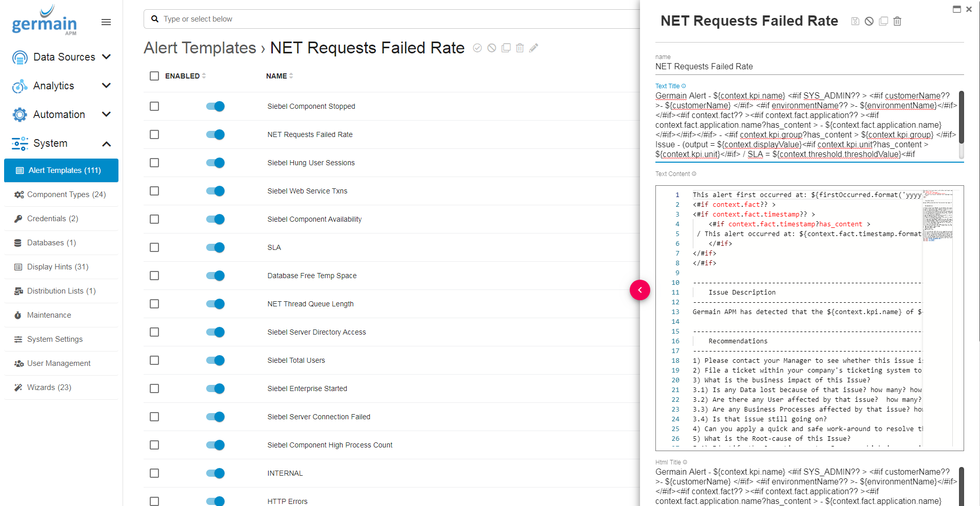Viewport: 980px width, 506px height.
Task: Click the hamburger menu icon beside the logo
Action: [106, 22]
